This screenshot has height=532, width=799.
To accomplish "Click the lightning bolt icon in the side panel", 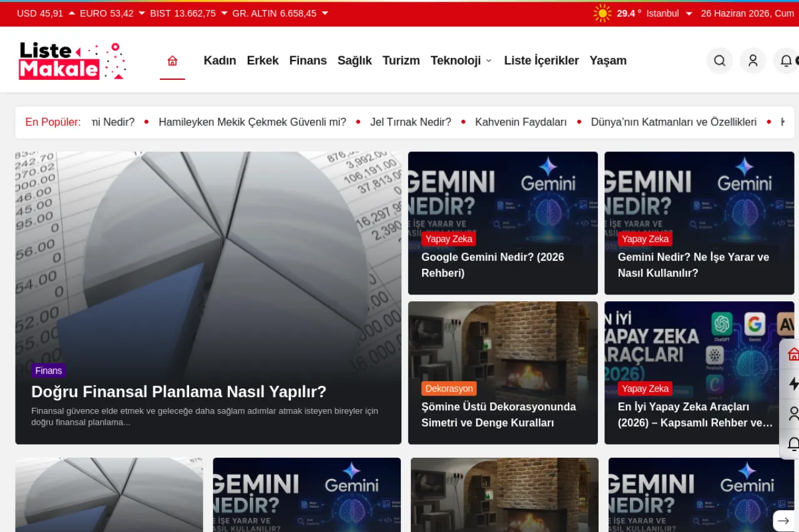I will pyautogui.click(x=793, y=384).
